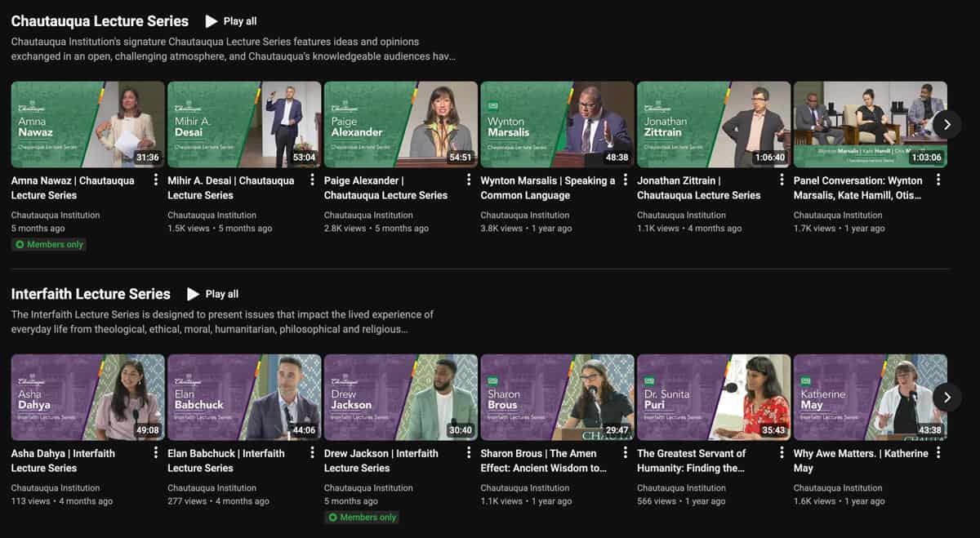
Task: Open Chautauqua Institution channel under Jonathan Zittrain video
Action: (x=682, y=216)
